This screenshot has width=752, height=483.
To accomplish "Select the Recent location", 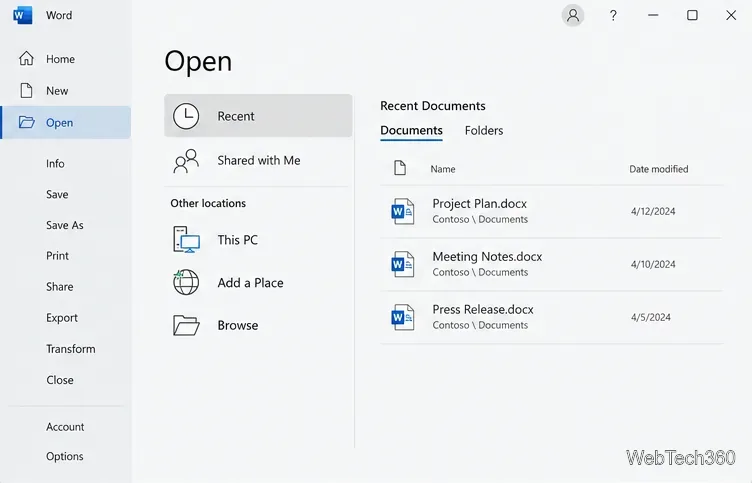I will tap(258, 116).
